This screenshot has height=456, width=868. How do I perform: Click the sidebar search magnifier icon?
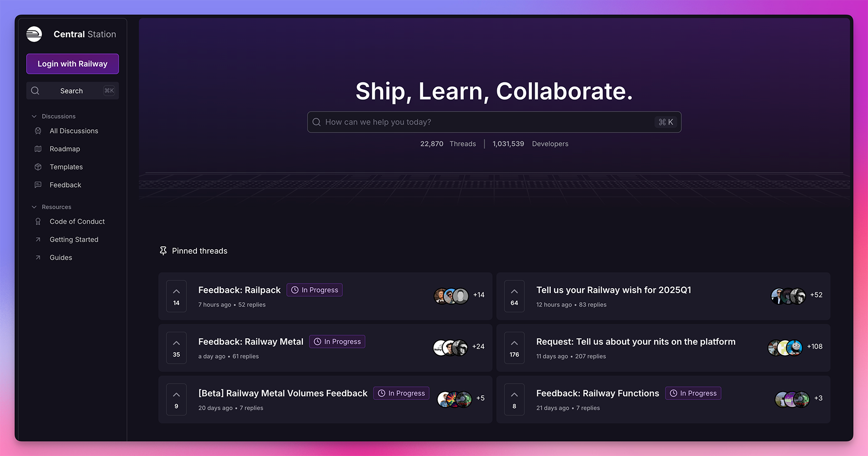point(35,91)
